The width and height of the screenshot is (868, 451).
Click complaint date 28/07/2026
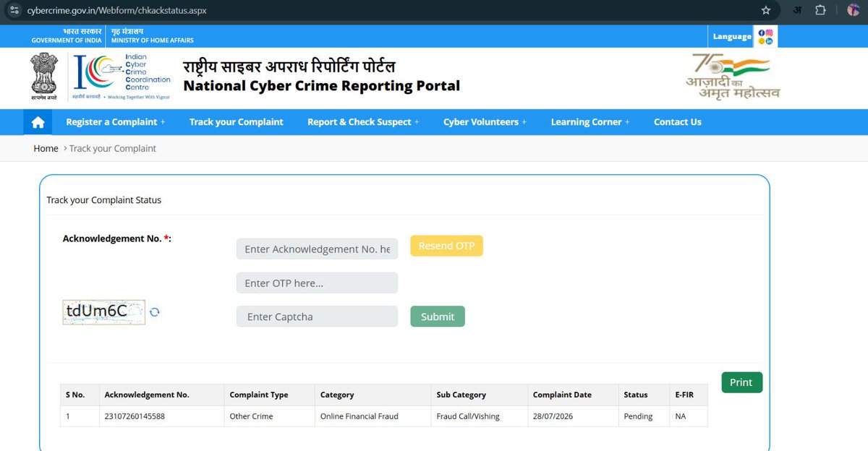(x=553, y=416)
